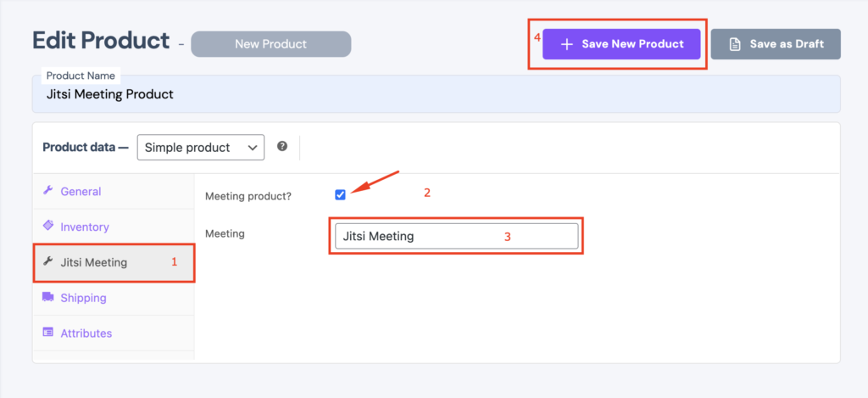Image resolution: width=868 pixels, height=398 pixels.
Task: Click the General tab wrench icon
Action: [47, 191]
